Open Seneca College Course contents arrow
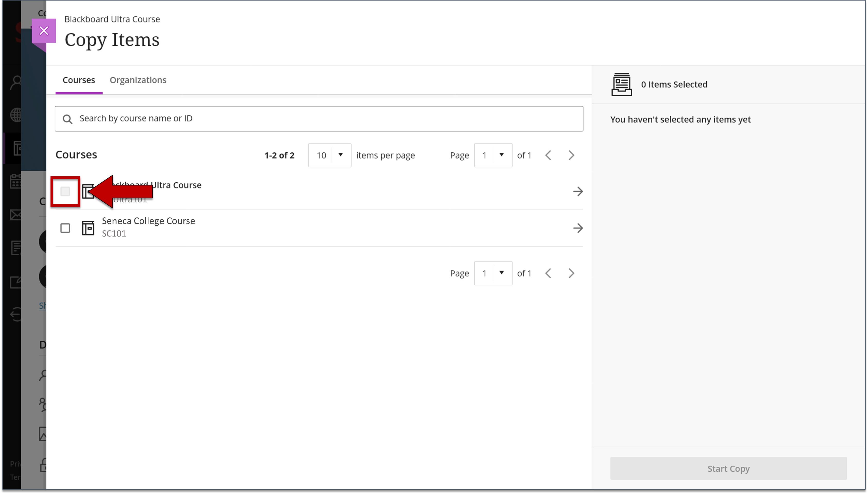Image resolution: width=868 pixels, height=494 pixels. pos(578,228)
